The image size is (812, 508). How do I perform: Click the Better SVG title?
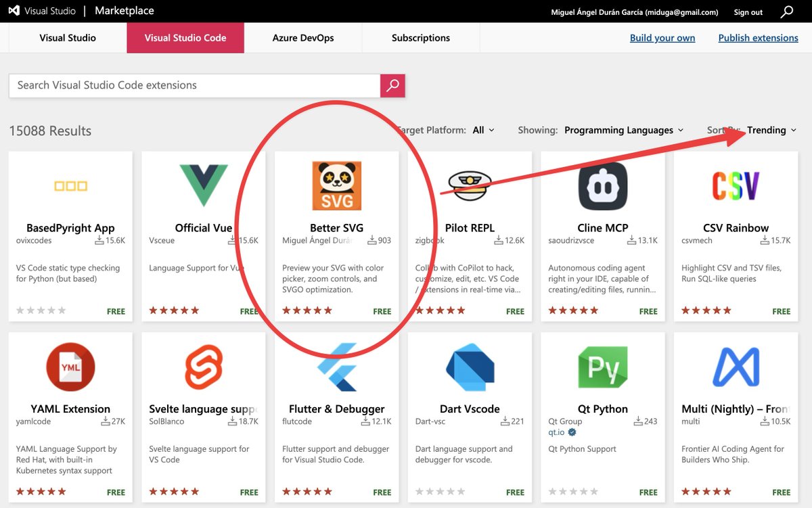tap(337, 228)
